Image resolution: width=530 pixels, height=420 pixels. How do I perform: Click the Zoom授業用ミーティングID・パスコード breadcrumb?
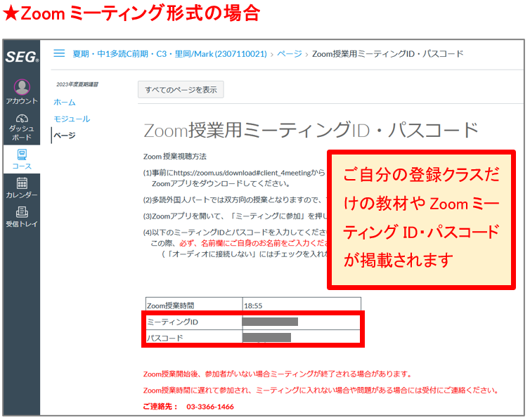coord(387,53)
